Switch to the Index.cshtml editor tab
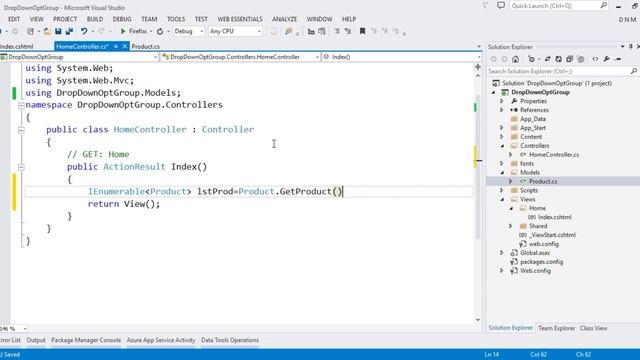This screenshot has width=640, height=360. pyautogui.click(x=16, y=47)
